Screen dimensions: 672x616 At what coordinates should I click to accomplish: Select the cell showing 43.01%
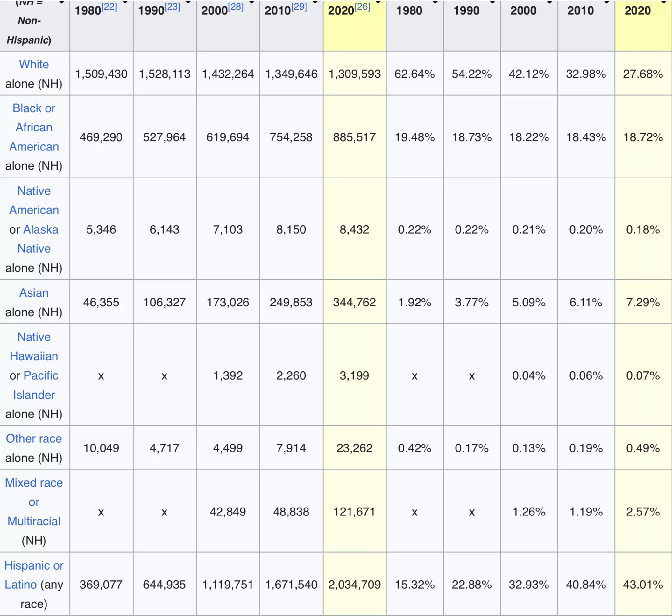click(x=643, y=584)
